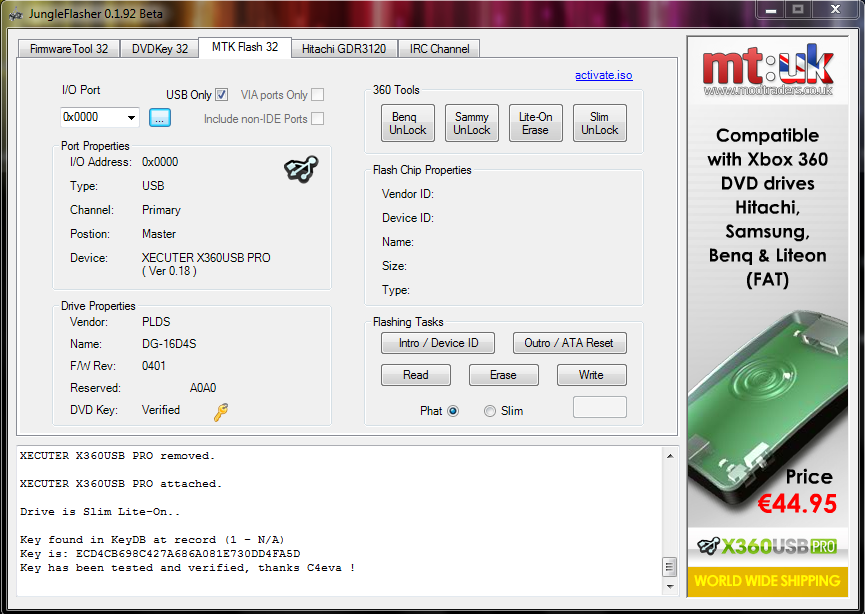
Task: Click the Write flashing task button
Action: [592, 375]
